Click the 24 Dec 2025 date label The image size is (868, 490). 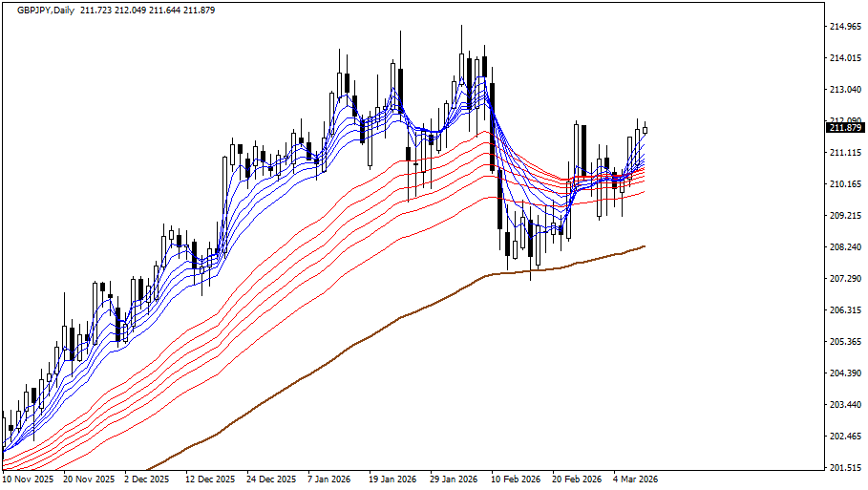[270, 479]
